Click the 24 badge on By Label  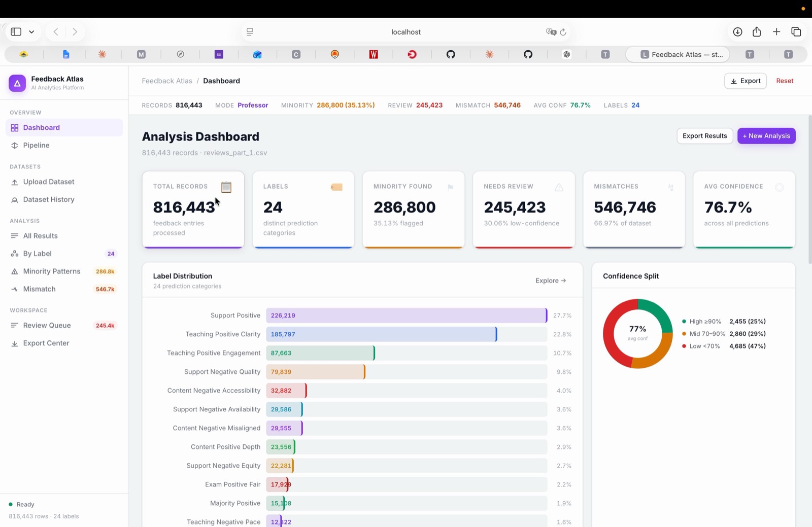pyautogui.click(x=111, y=254)
